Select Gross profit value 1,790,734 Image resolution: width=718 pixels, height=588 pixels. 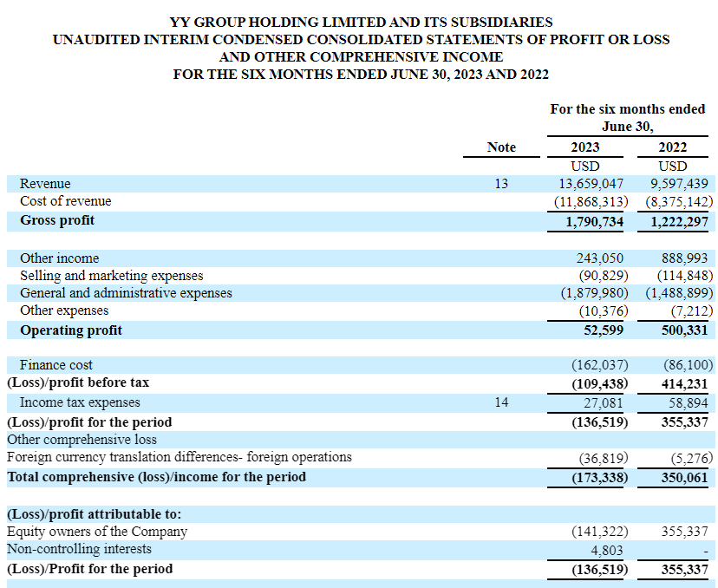pyautogui.click(x=595, y=222)
